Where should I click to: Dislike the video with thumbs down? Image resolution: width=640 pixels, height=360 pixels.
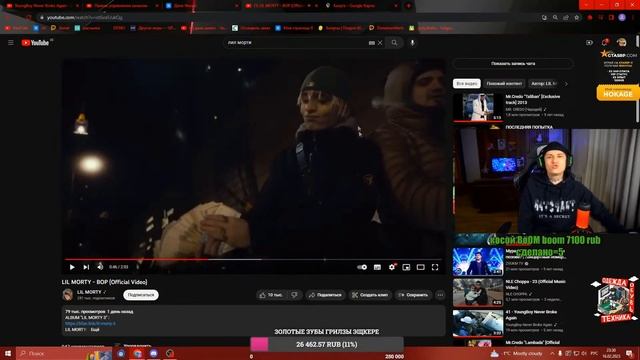point(295,295)
